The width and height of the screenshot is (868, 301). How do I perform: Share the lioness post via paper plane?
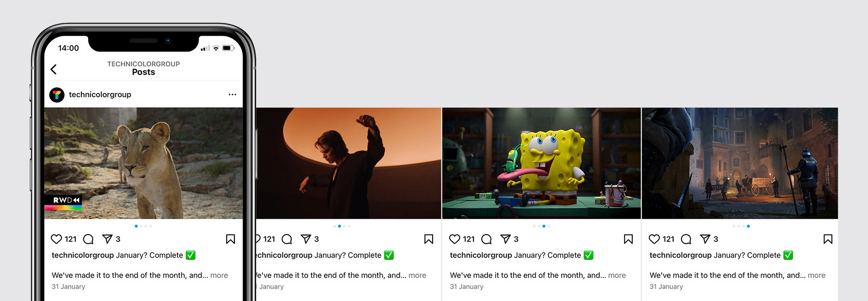pyautogui.click(x=108, y=239)
